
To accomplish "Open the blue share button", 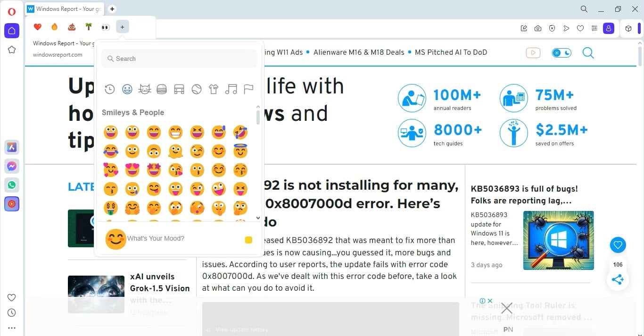I will coord(618,279).
